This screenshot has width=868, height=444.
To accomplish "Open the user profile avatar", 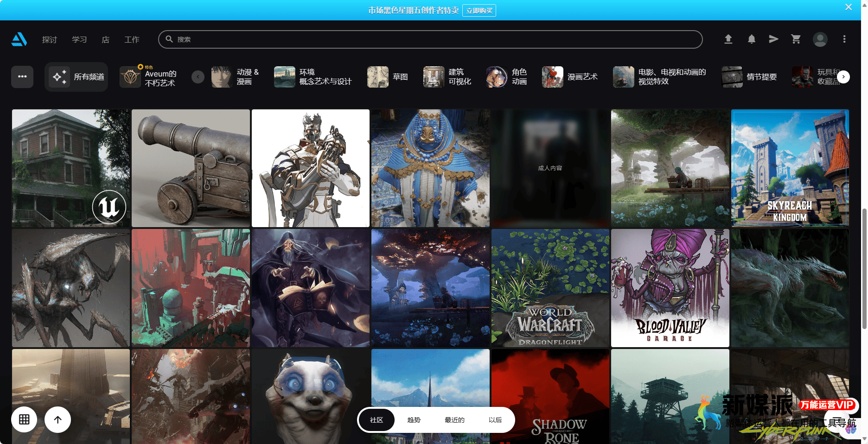I will coord(820,39).
